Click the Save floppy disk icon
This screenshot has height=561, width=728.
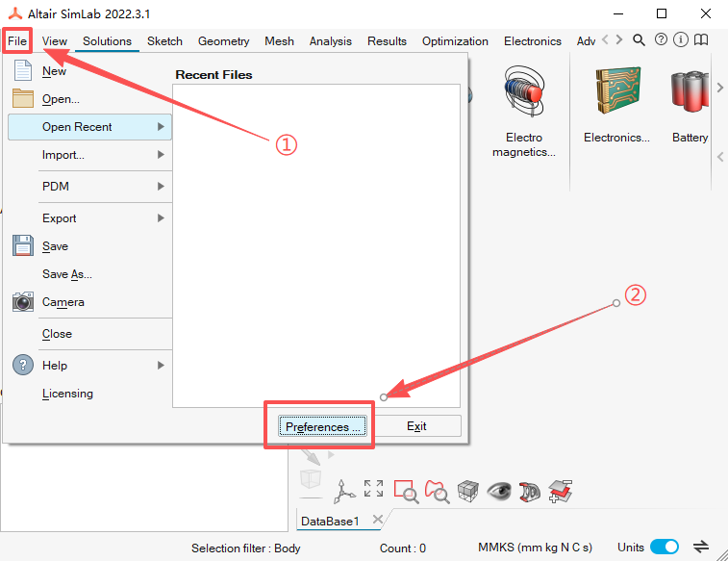click(23, 245)
